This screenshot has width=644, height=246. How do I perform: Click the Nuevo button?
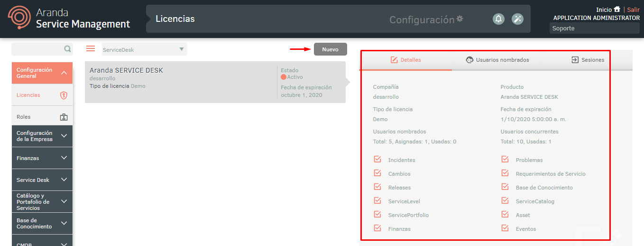point(331,49)
